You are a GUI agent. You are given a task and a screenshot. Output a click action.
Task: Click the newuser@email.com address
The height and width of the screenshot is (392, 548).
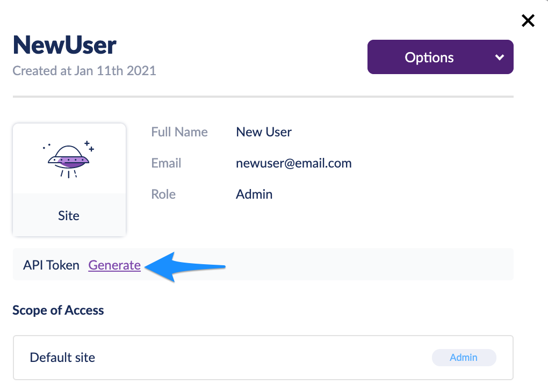tap(293, 163)
